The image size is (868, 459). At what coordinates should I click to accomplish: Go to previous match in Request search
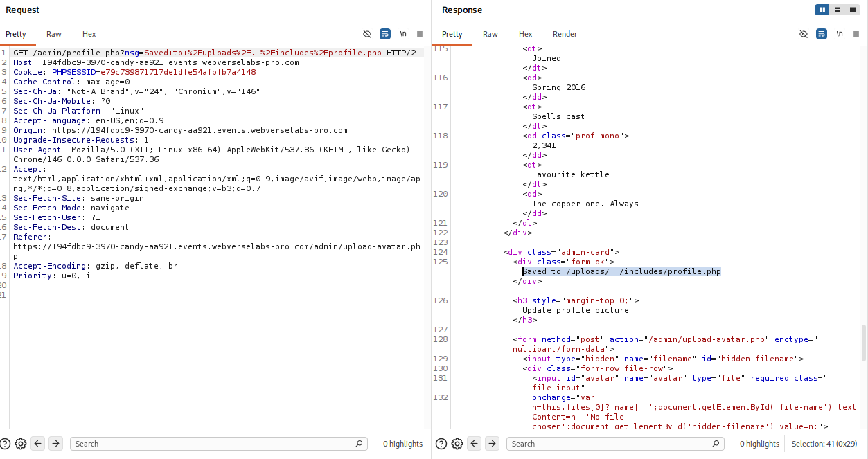coord(39,444)
